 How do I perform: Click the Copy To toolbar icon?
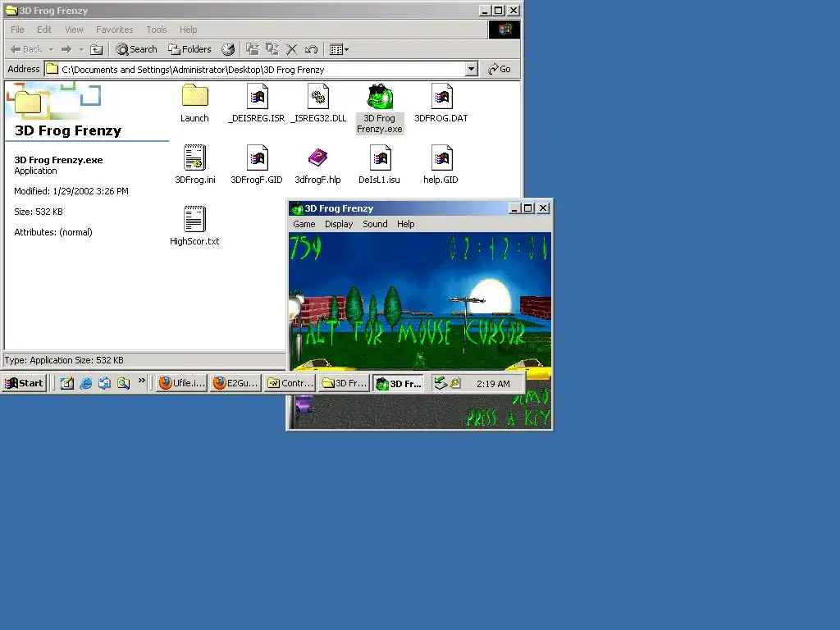pos(272,50)
